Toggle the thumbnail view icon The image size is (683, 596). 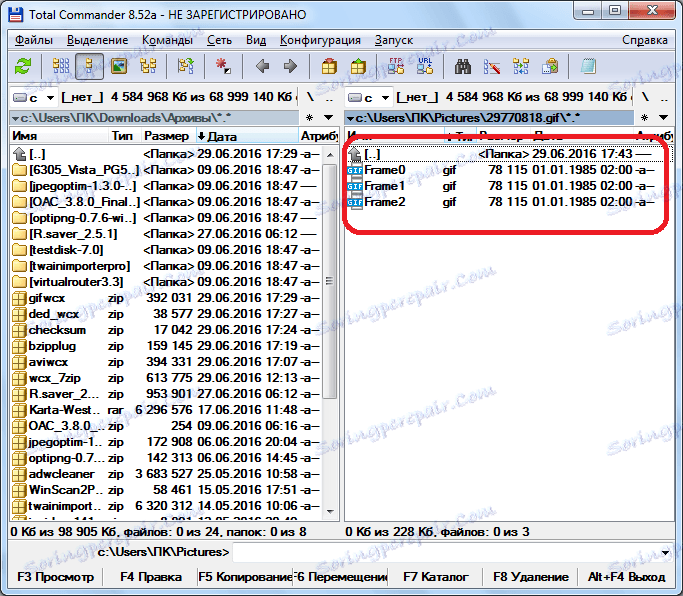(119, 66)
